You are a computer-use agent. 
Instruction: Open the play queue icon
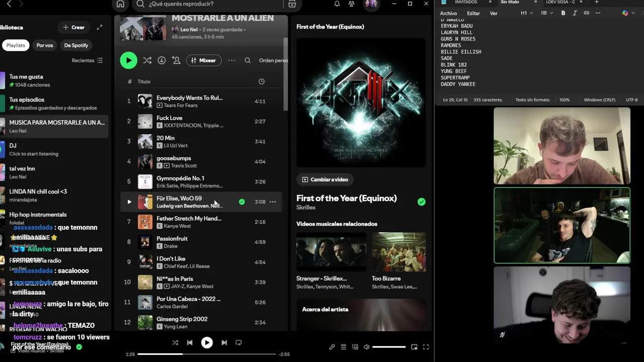click(344, 347)
